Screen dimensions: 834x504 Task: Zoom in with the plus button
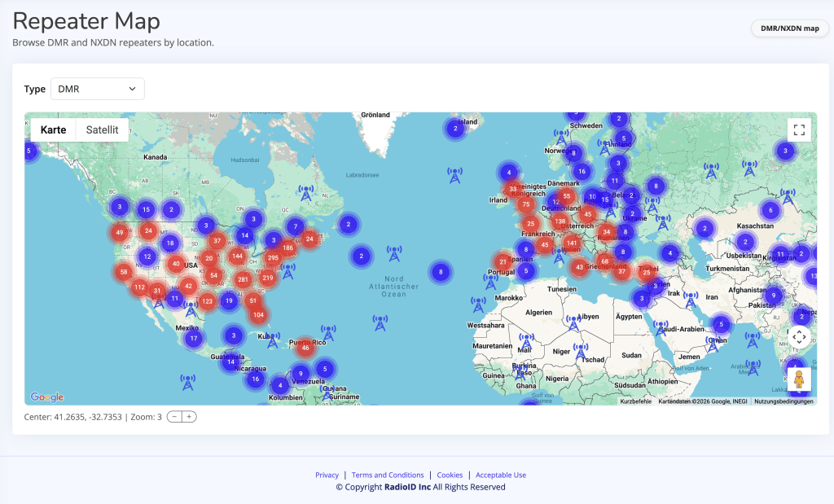(x=189, y=417)
